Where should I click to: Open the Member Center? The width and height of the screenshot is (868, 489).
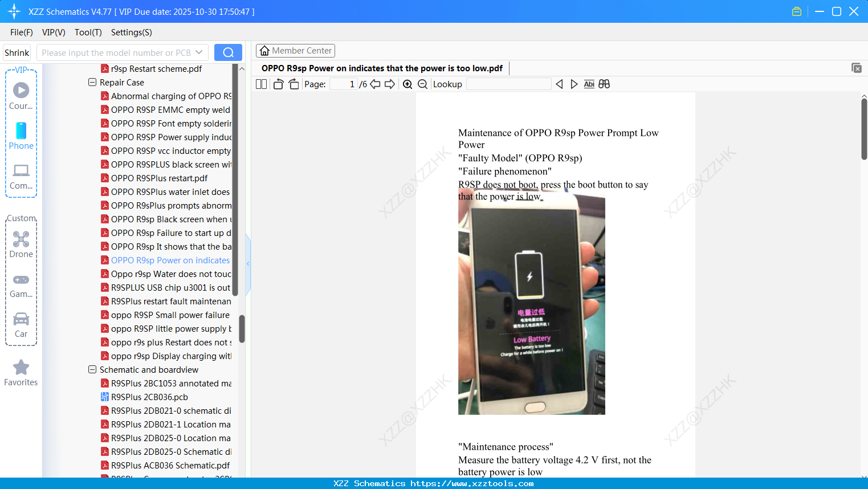click(295, 51)
